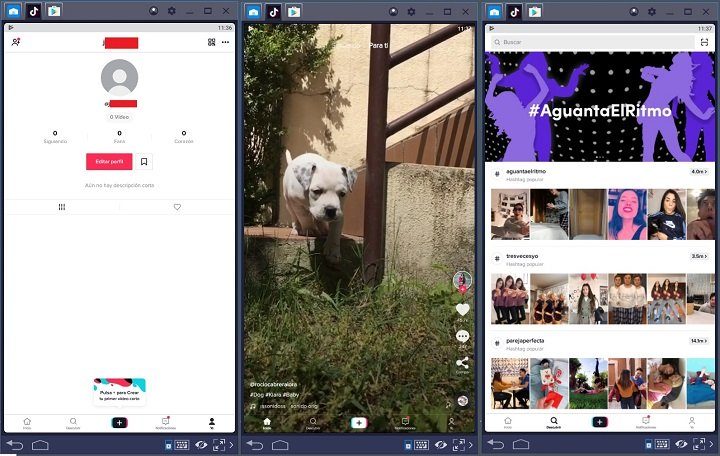Go to Inicio in Discover window nav
The height and width of the screenshot is (456, 720).
click(x=507, y=422)
